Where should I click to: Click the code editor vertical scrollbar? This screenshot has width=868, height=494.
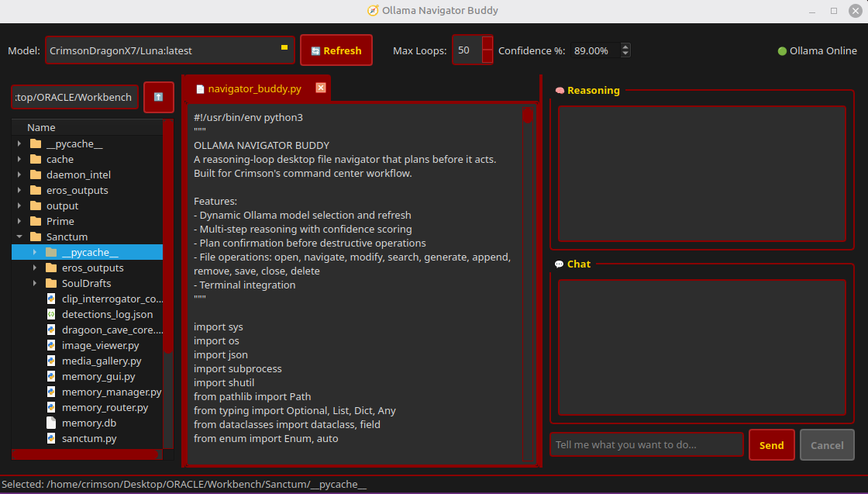(x=528, y=284)
